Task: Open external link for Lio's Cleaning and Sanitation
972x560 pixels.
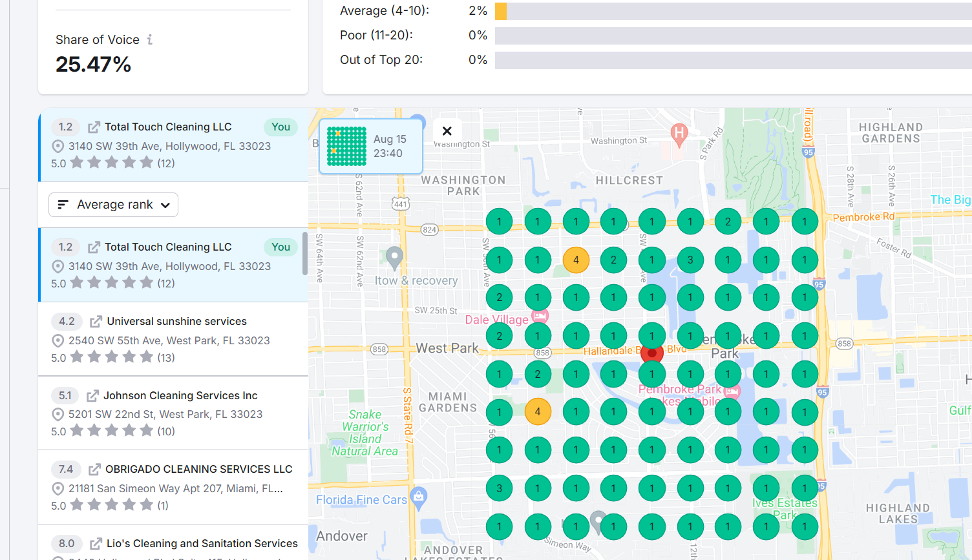Action: pos(96,544)
